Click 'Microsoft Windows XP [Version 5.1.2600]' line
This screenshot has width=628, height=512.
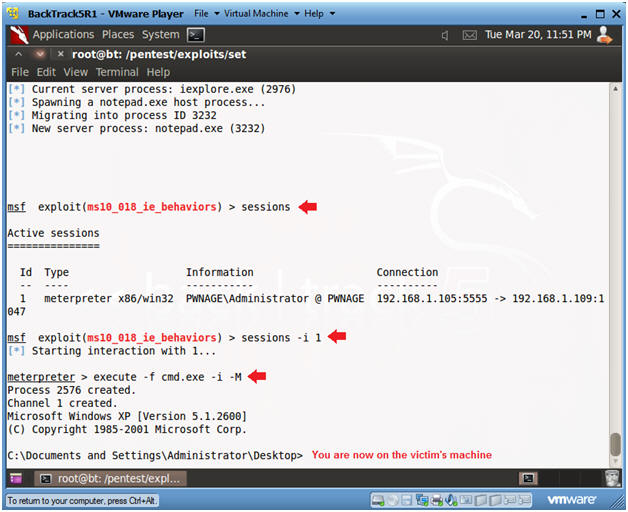point(127,416)
